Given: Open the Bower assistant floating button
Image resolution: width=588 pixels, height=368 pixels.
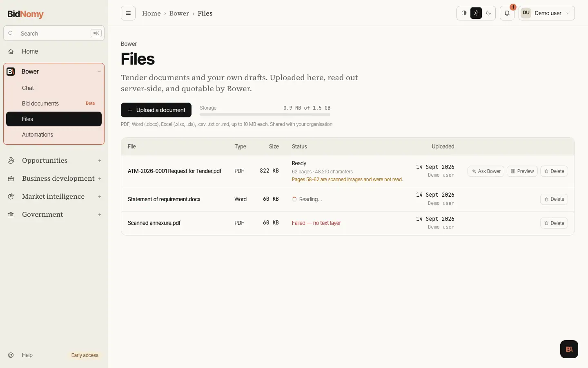Looking at the screenshot, I should pos(569,349).
